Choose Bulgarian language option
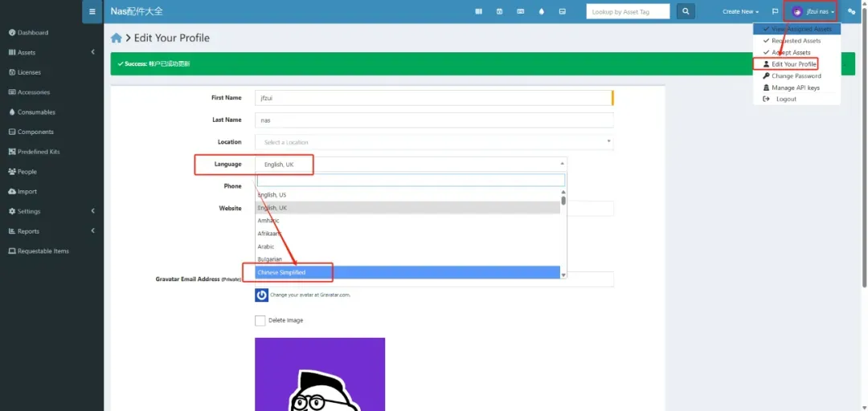The image size is (868, 411). [x=408, y=259]
